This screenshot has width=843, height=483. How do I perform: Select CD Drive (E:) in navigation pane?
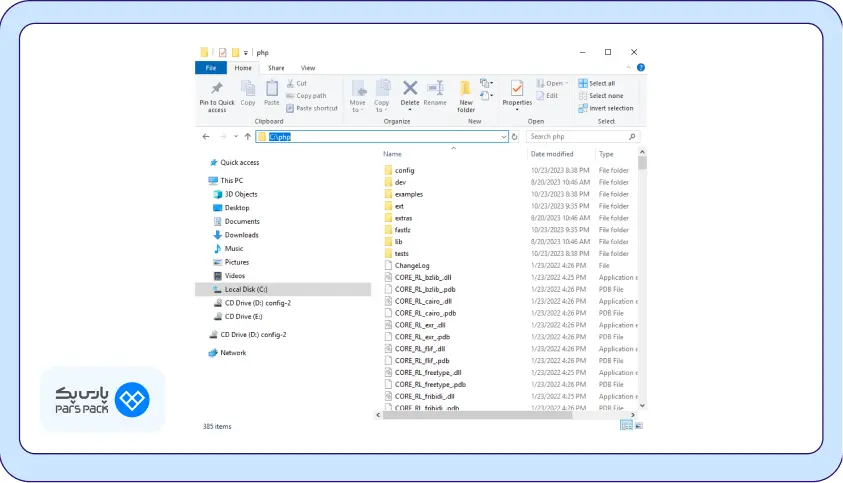(x=238, y=316)
